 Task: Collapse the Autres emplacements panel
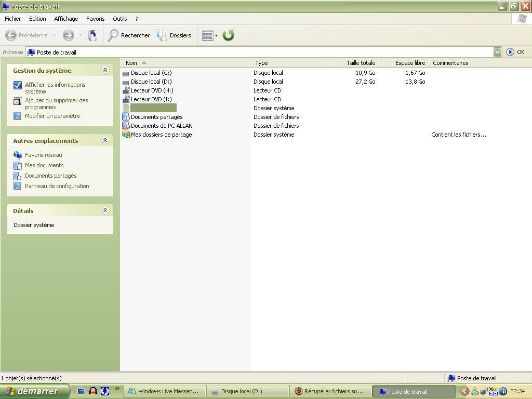105,140
